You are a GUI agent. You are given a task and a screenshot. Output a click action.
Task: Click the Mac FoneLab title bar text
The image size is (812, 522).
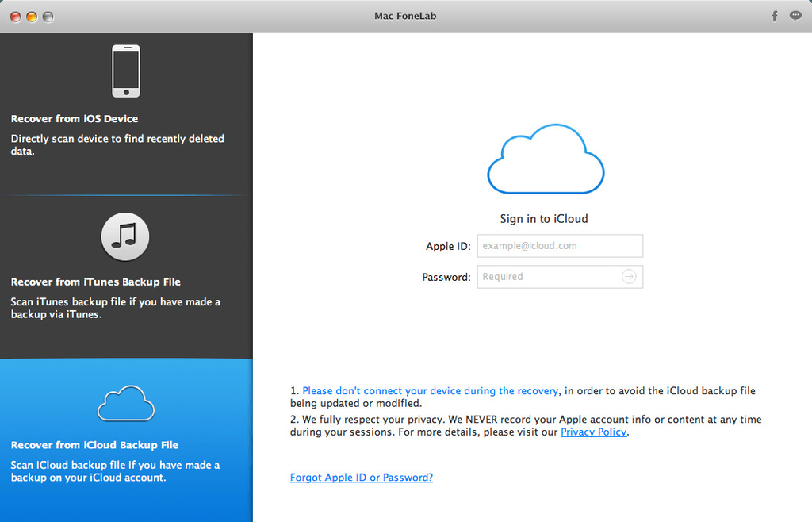(x=405, y=16)
